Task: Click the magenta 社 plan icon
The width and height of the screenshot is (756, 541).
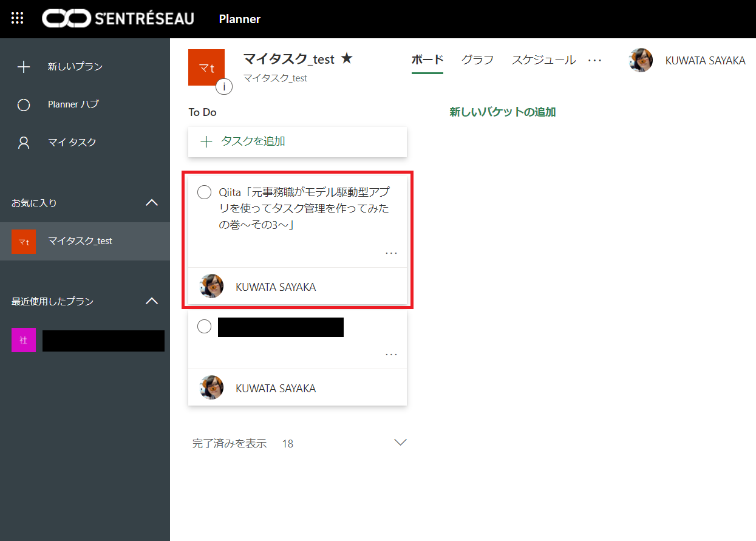Action: pos(24,340)
